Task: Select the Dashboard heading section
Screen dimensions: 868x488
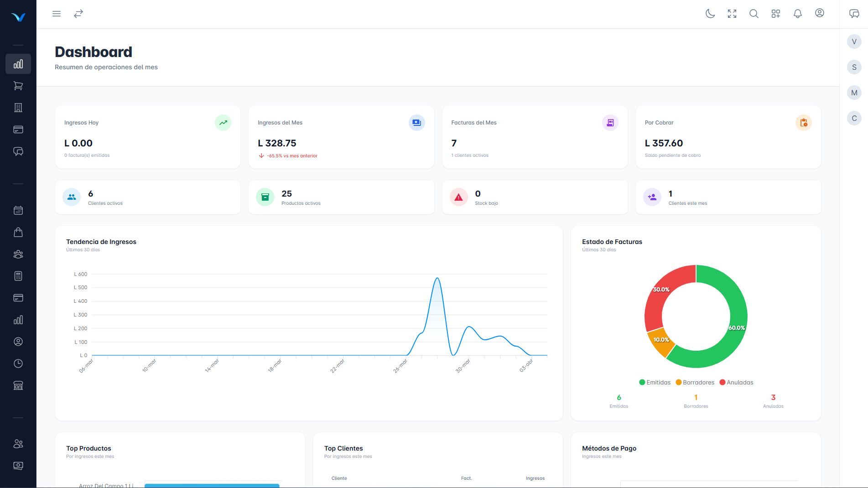Action: click(93, 52)
